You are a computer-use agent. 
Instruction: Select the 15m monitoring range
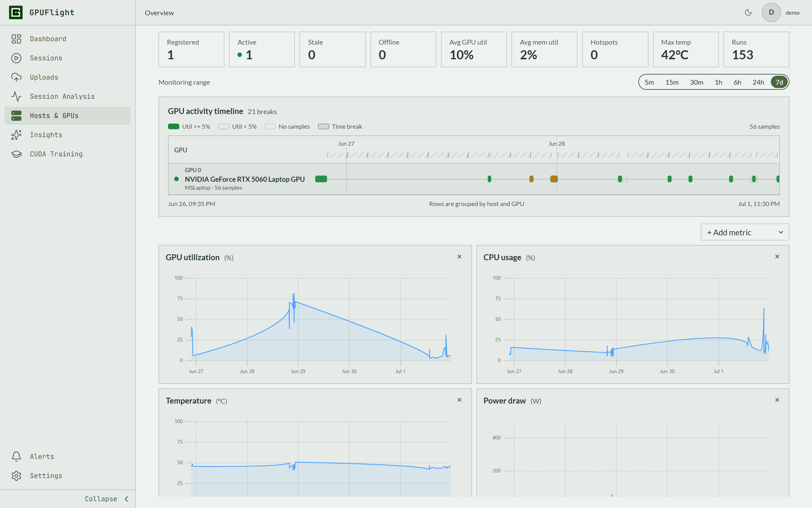pos(672,82)
